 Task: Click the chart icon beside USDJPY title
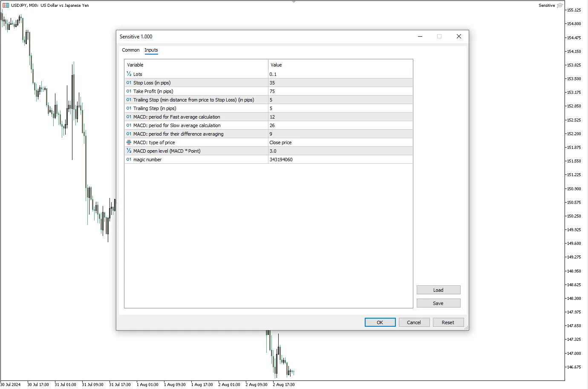click(x=6, y=6)
